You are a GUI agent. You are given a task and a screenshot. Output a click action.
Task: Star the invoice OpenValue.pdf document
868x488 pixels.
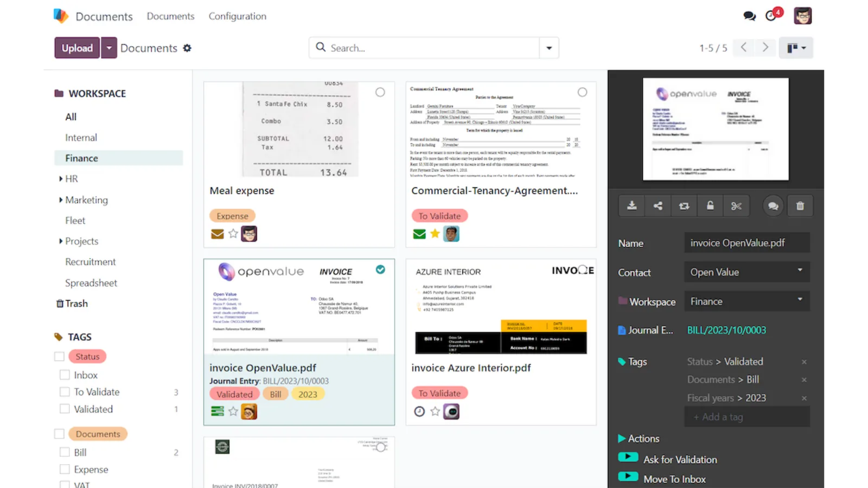pyautogui.click(x=233, y=412)
